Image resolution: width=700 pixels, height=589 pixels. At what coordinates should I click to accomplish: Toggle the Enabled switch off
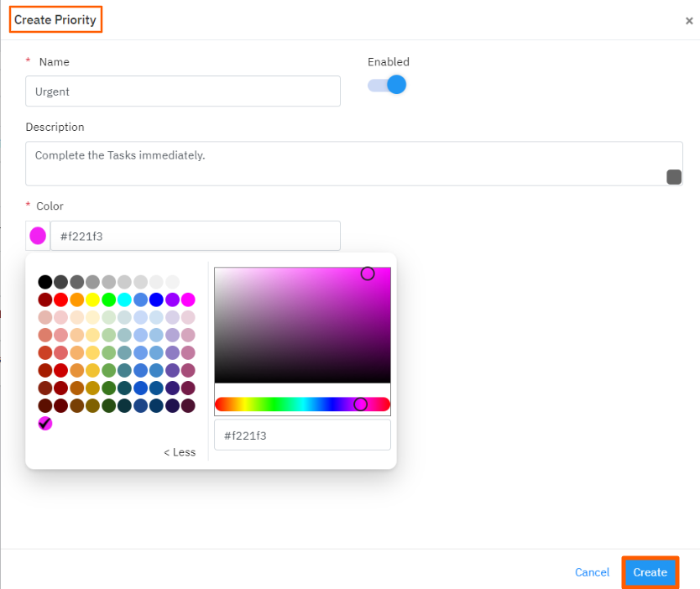click(x=388, y=85)
